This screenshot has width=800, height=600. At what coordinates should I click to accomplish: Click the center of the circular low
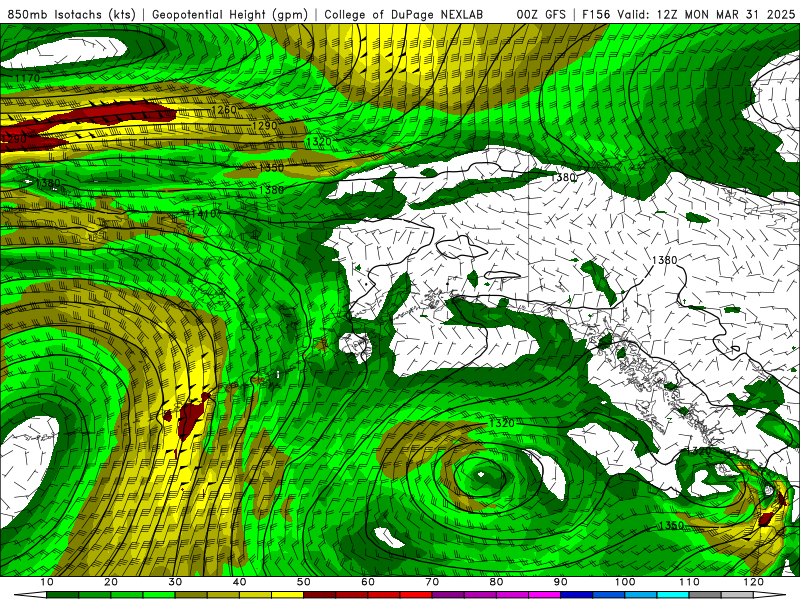click(x=481, y=474)
